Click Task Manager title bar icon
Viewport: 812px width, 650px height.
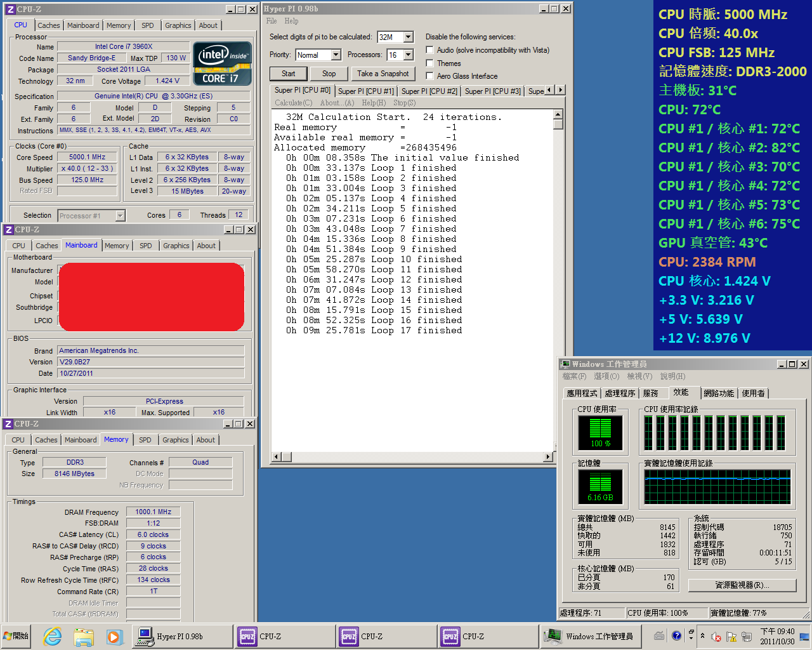pos(565,364)
